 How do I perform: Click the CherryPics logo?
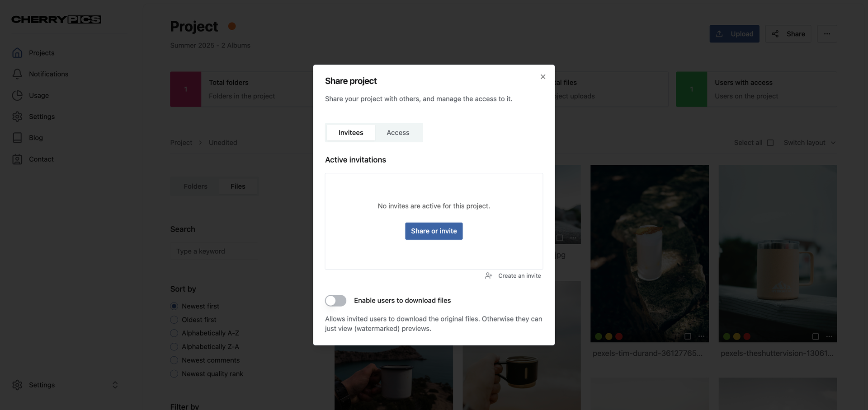(x=56, y=19)
